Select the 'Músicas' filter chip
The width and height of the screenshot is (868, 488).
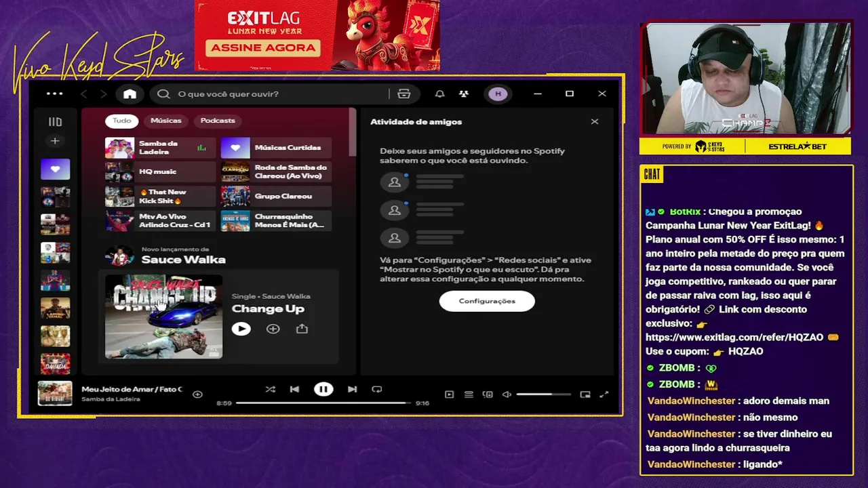(166, 121)
